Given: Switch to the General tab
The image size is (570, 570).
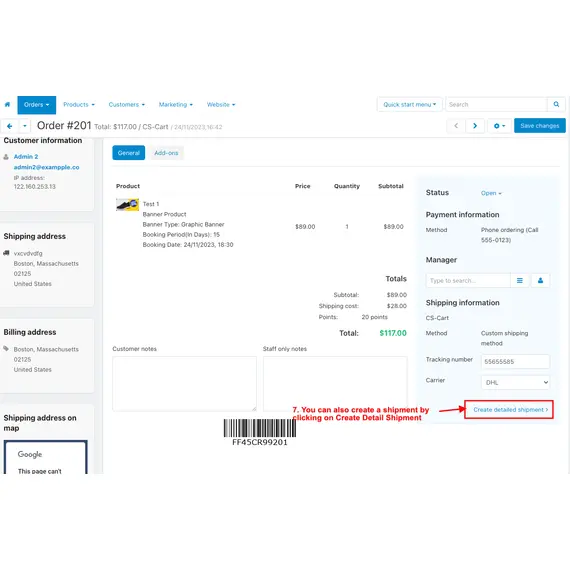Looking at the screenshot, I should 129,153.
